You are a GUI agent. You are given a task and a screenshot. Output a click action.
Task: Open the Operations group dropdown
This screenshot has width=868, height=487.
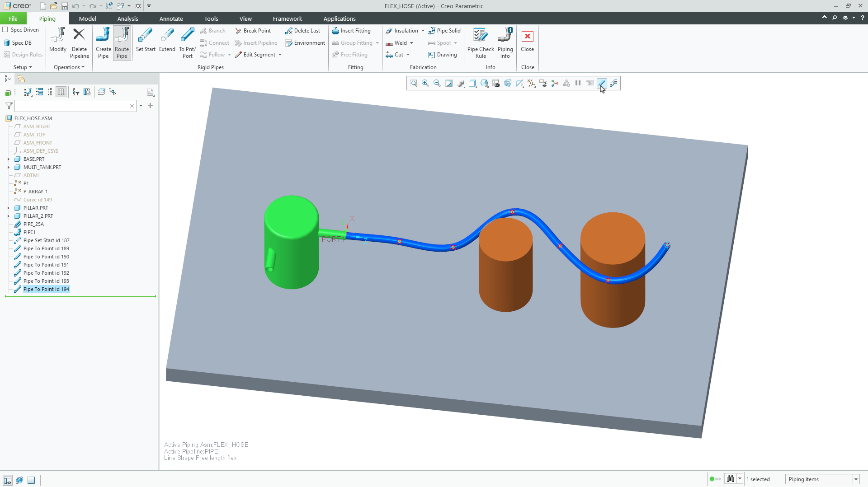click(69, 67)
